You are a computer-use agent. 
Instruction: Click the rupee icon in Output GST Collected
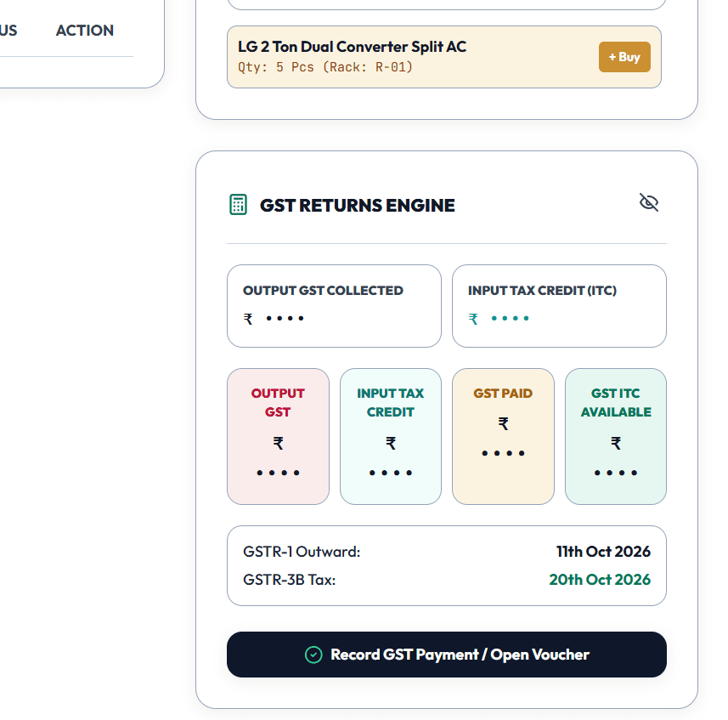click(248, 319)
